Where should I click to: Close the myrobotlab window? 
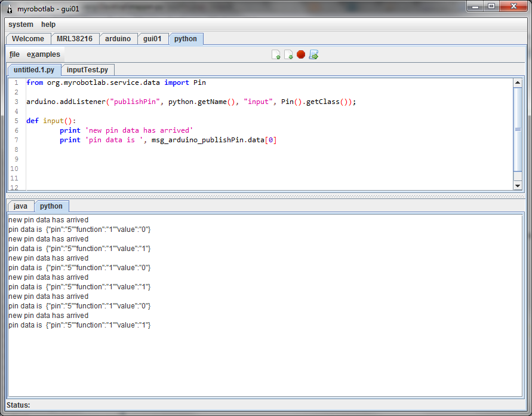coord(513,7)
